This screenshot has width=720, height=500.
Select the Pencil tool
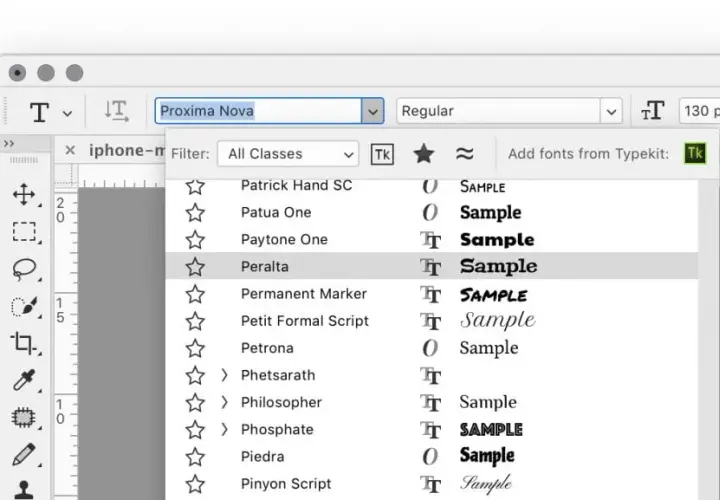24,454
